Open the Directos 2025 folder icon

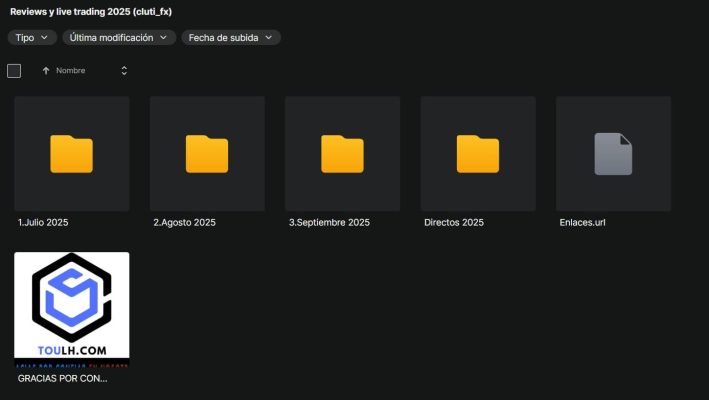[x=478, y=154]
